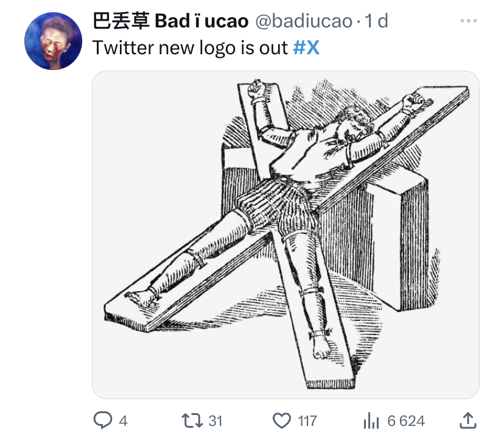Screen dimensions: 504x443
Task: Like the tweet with heart icon
Action: coord(282,421)
